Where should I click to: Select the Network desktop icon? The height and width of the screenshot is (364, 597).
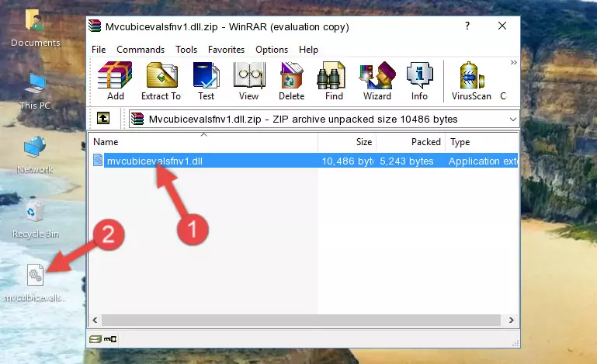(x=35, y=155)
